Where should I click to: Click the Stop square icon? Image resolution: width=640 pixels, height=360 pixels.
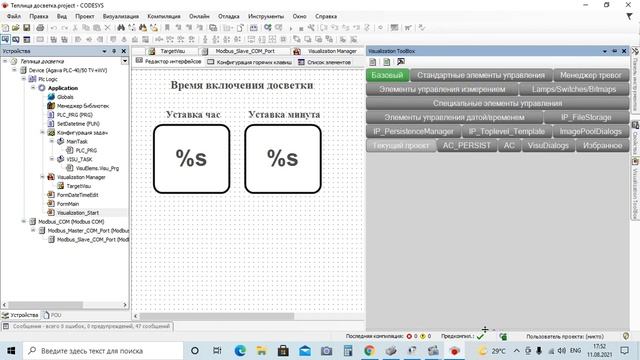(x=301, y=29)
